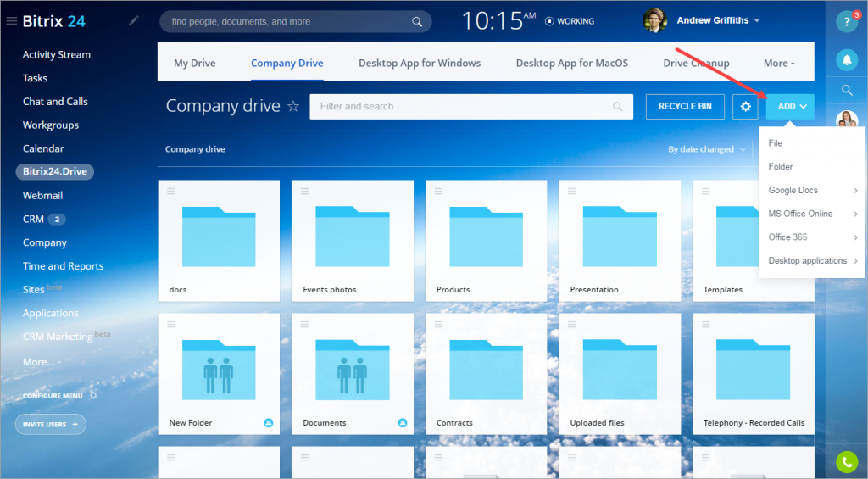
Task: Open Activity Stream in sidebar
Action: [57, 54]
